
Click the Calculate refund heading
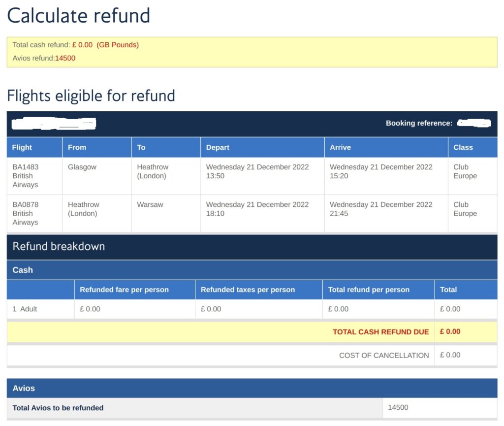(79, 16)
